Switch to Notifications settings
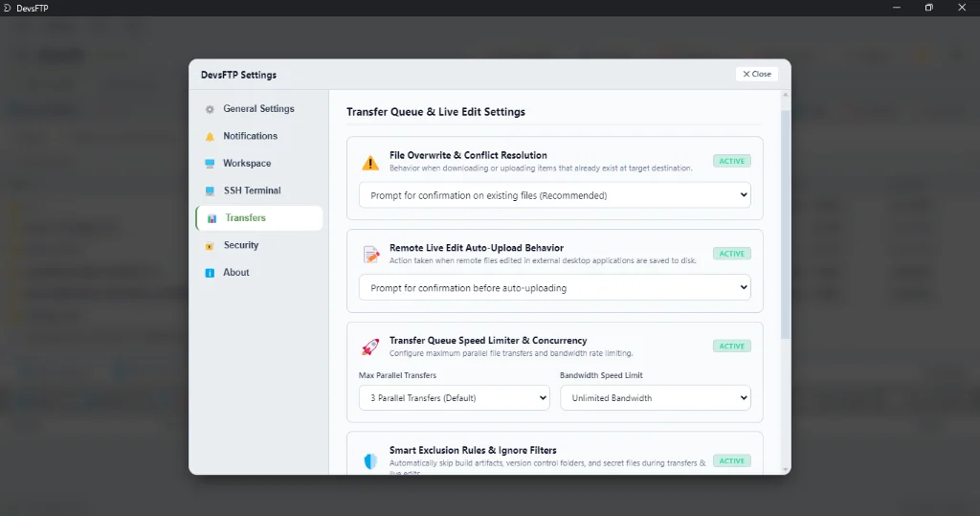980x516 pixels. click(x=258, y=136)
